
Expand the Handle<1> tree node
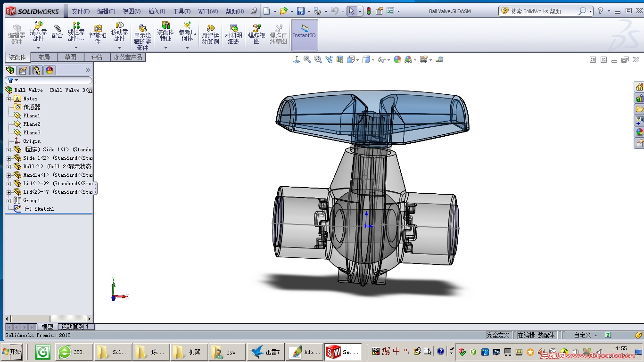(x=8, y=175)
